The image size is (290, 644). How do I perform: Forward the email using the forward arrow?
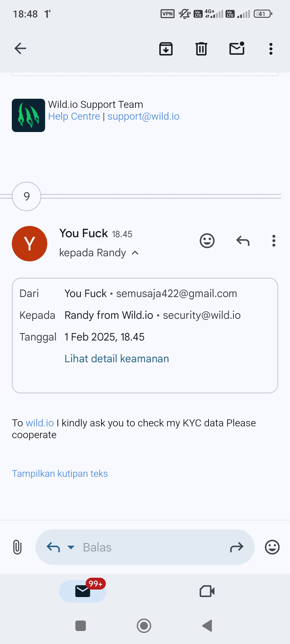click(x=237, y=547)
